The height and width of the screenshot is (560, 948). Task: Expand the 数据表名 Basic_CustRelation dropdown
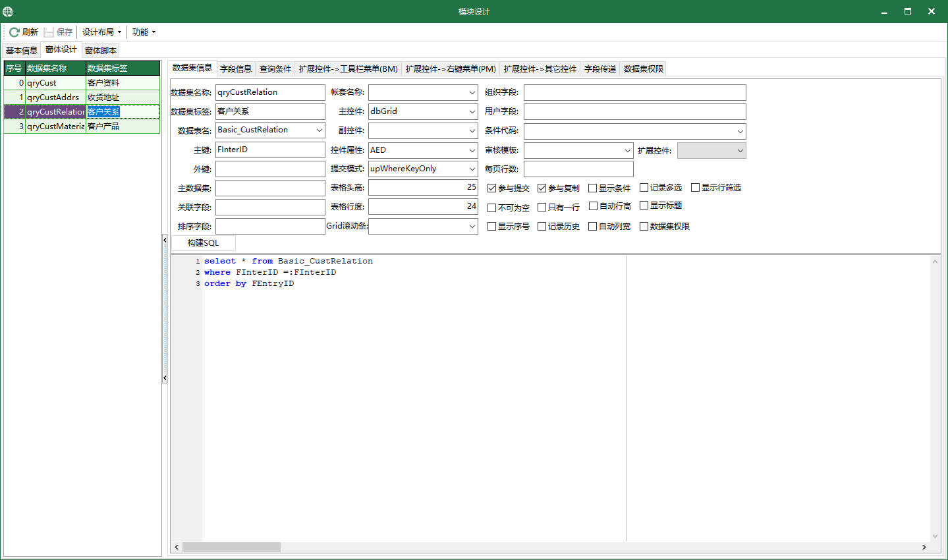tap(319, 130)
